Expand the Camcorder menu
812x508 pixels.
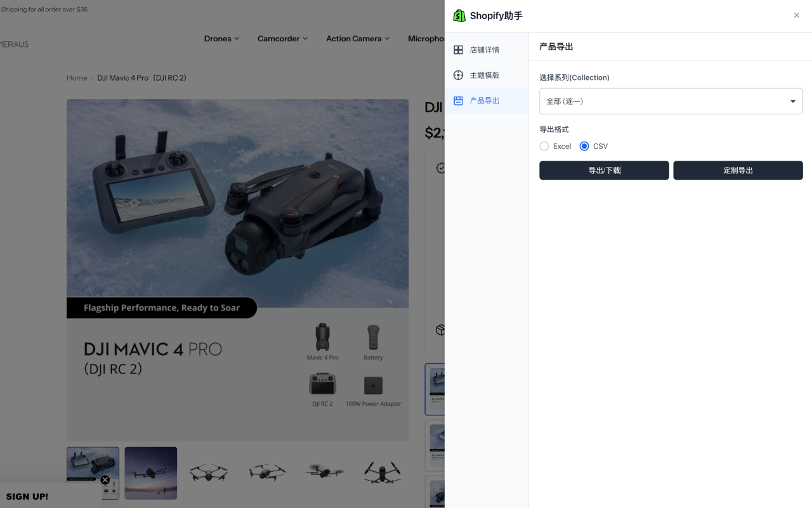point(282,39)
